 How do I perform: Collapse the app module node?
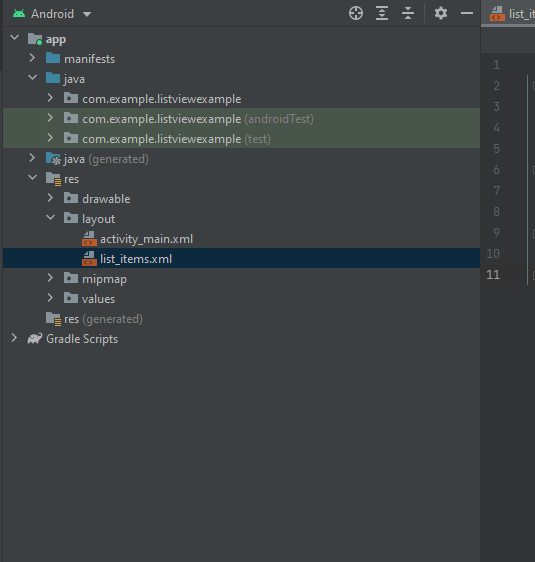(x=15, y=37)
